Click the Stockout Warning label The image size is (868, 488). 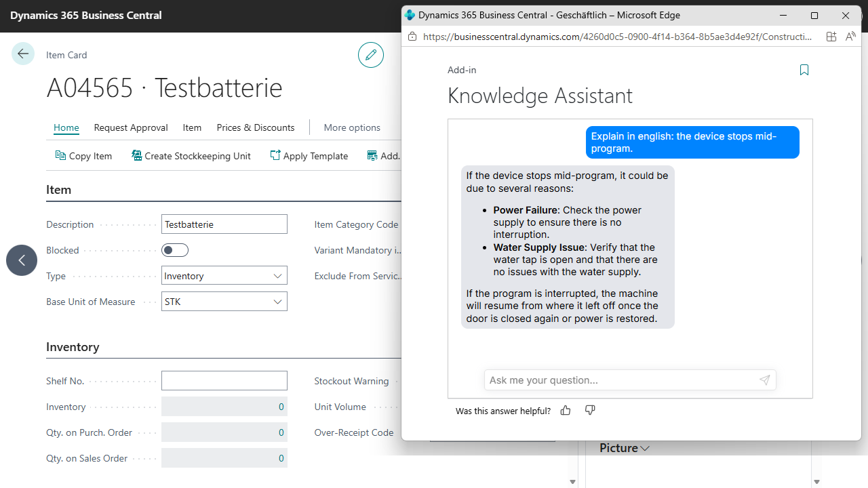(351, 381)
